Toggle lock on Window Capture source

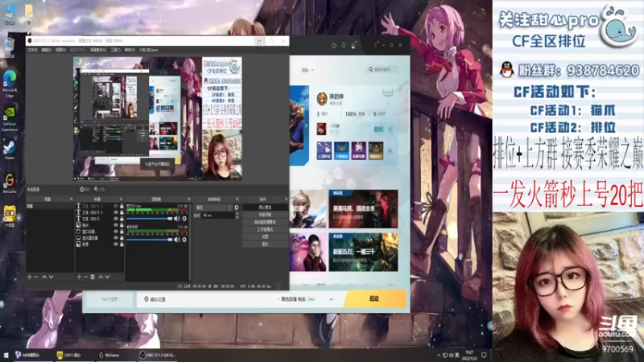coord(122,232)
